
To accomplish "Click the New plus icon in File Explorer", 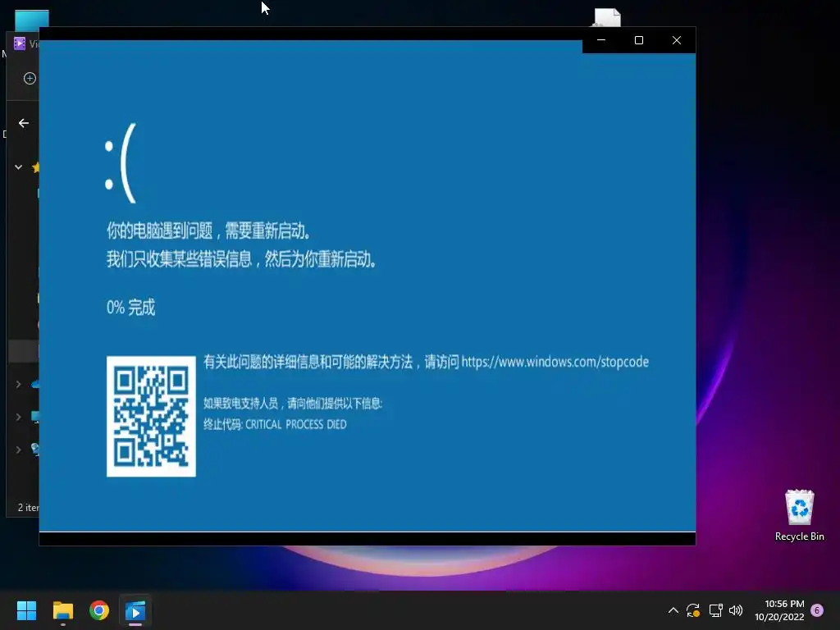I will (30, 78).
